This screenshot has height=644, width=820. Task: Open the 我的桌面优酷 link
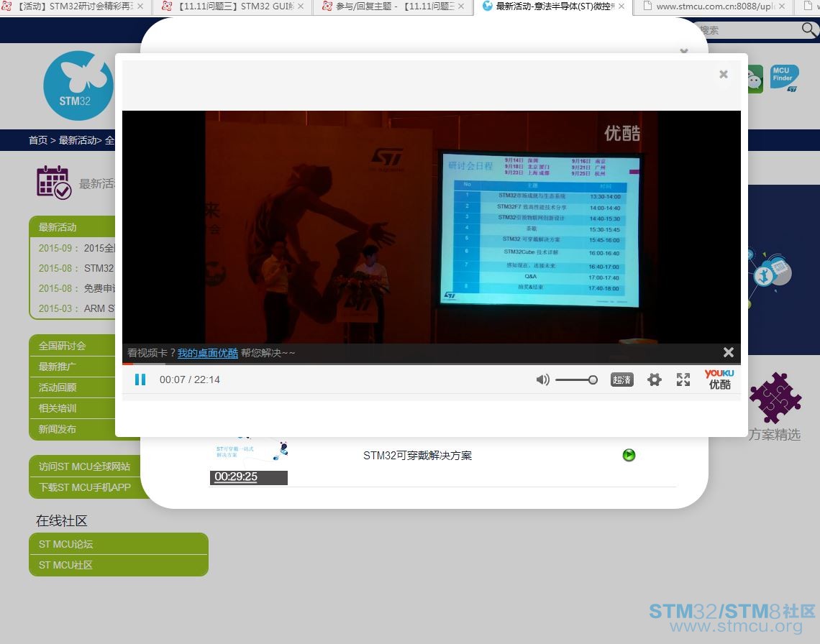(208, 353)
